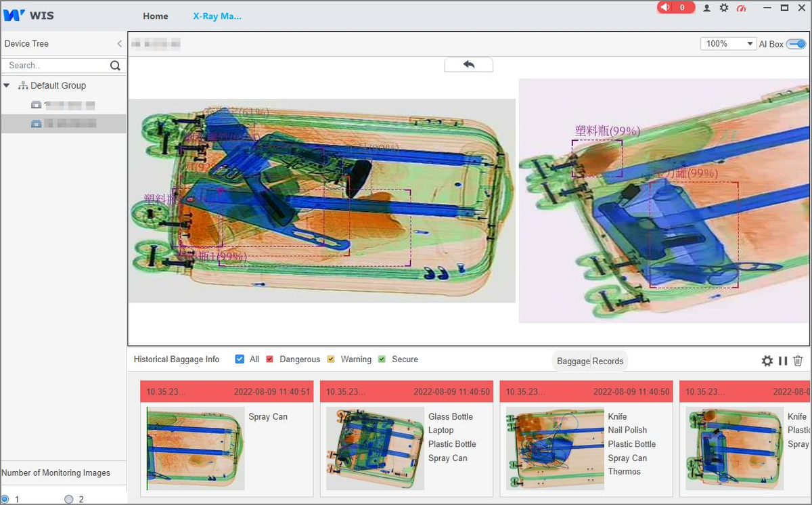Click the alarm sound indicator showing 0
This screenshot has height=505, width=812.
[675, 7]
